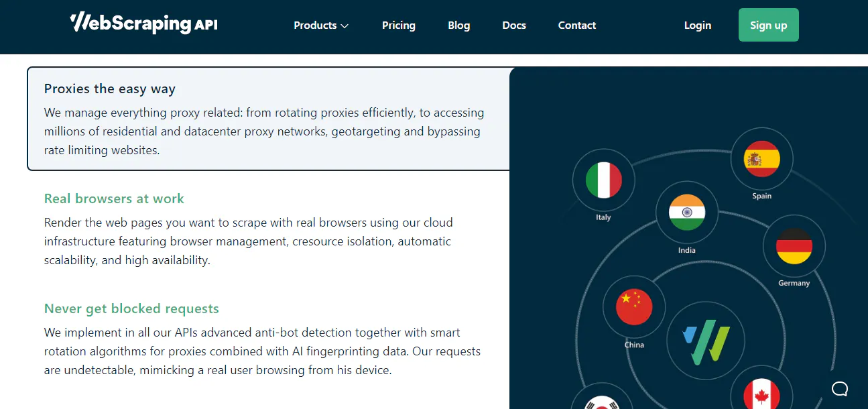Expand the Products chevron arrow
868x409 pixels.
(344, 25)
